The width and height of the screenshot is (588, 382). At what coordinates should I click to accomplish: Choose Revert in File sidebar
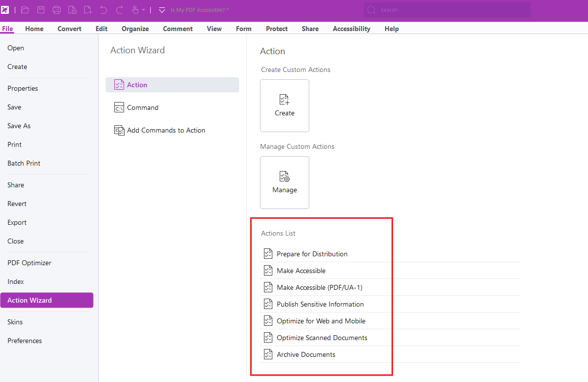coord(17,204)
